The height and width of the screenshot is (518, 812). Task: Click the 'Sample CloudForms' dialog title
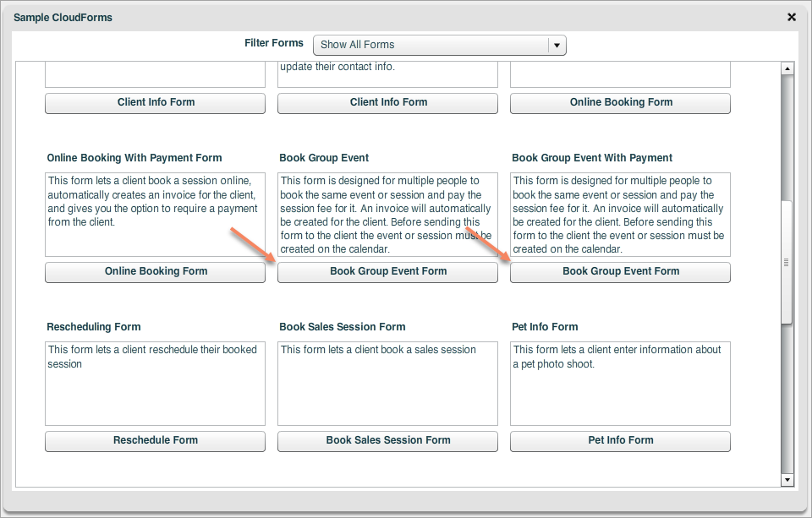[x=63, y=18]
